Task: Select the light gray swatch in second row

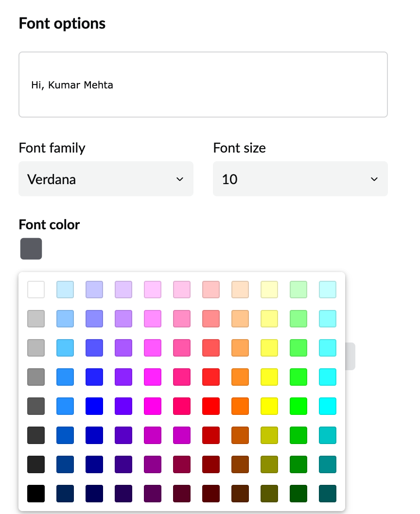Action: click(x=36, y=319)
